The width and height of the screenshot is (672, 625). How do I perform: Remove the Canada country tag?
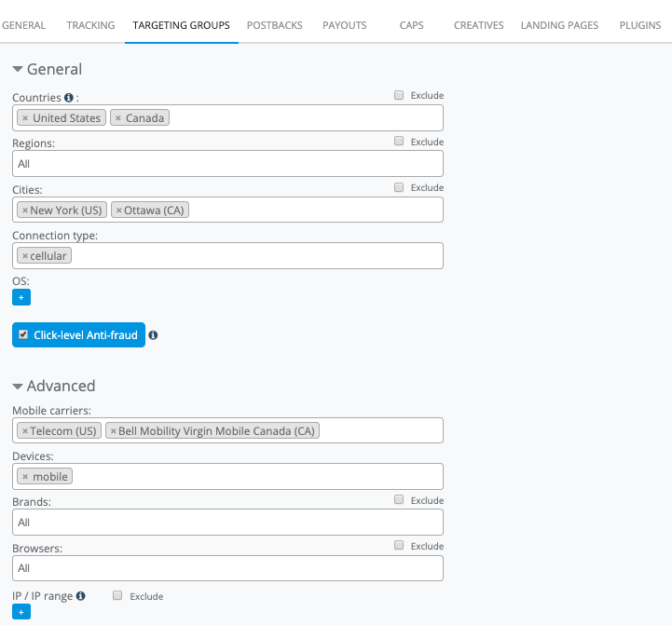click(x=118, y=118)
